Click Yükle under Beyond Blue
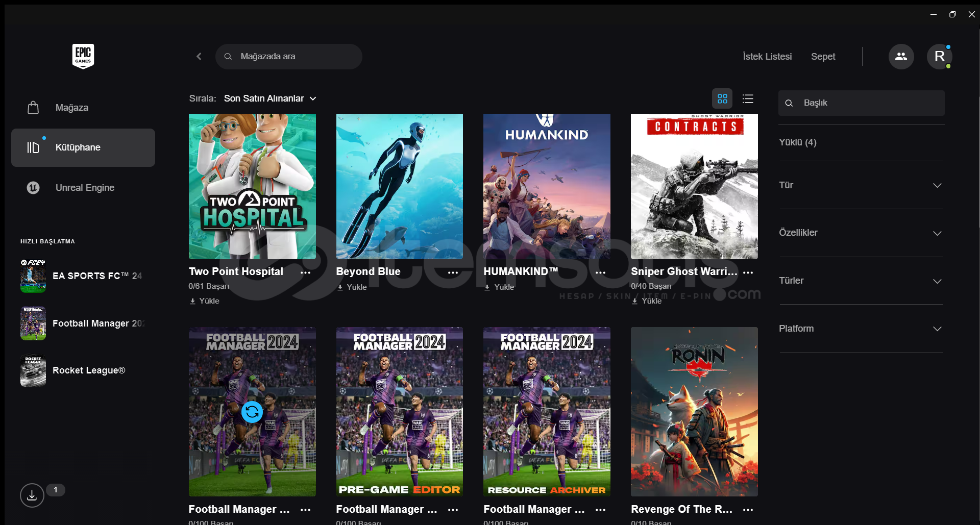This screenshot has height=525, width=980. coord(352,287)
